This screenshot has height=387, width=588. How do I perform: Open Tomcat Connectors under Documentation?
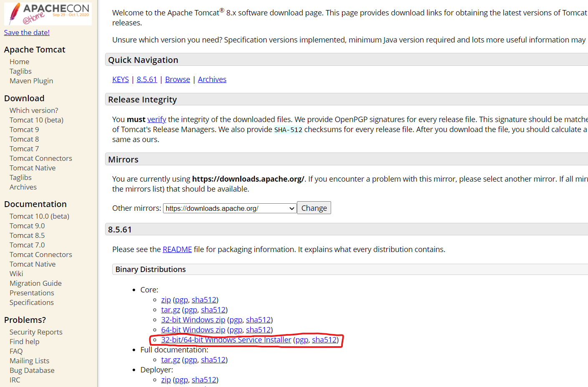[x=41, y=255]
